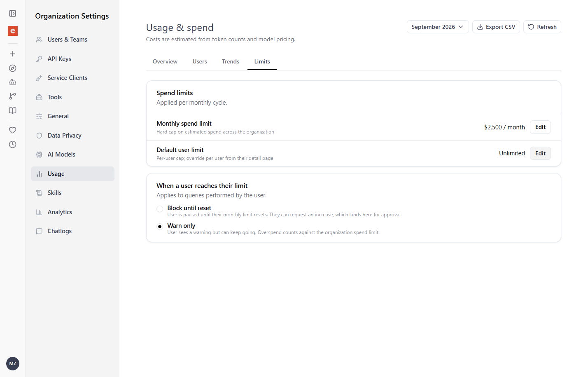Toggle the sidebar panel icon
The height and width of the screenshot is (377, 588).
point(13,14)
